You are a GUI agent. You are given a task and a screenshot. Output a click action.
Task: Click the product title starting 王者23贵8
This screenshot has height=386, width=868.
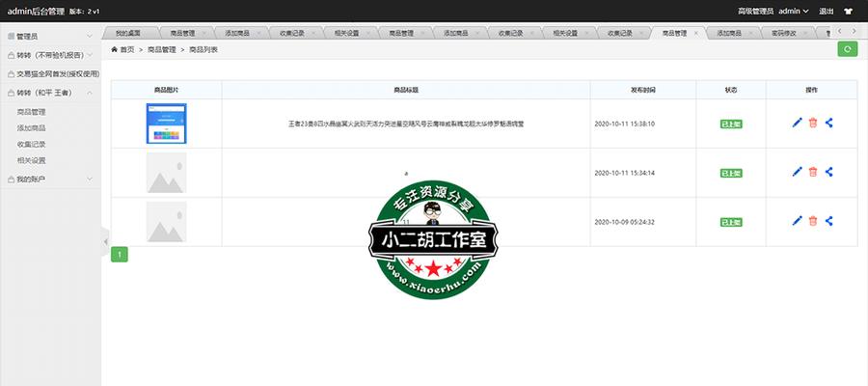[x=406, y=124]
